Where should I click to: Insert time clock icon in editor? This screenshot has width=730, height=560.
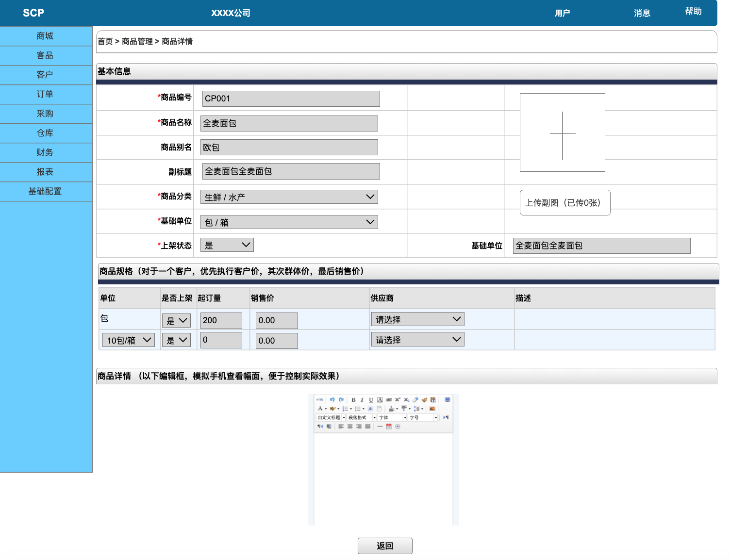pos(398,427)
